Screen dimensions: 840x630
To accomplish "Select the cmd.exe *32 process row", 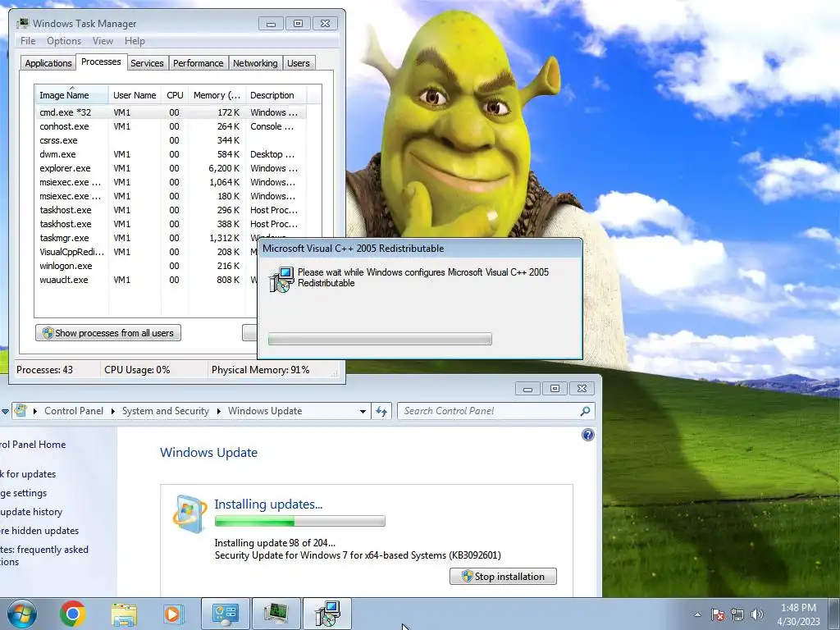I will (x=171, y=112).
